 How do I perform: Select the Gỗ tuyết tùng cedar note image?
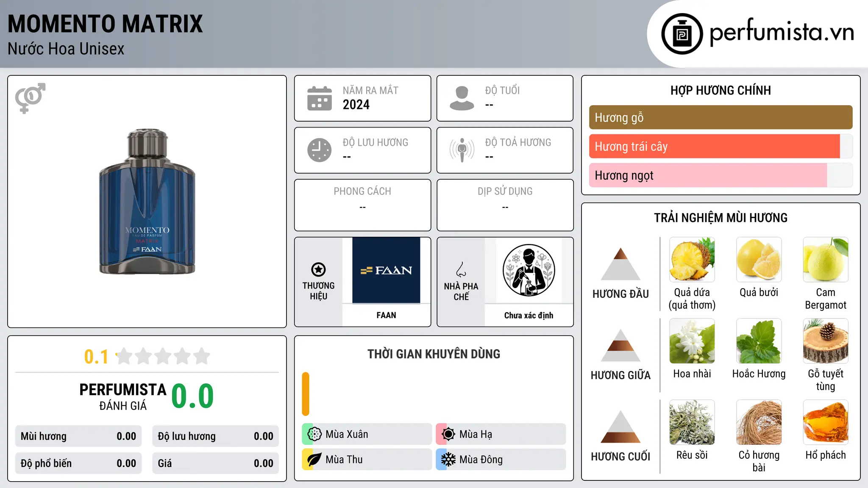(x=826, y=341)
